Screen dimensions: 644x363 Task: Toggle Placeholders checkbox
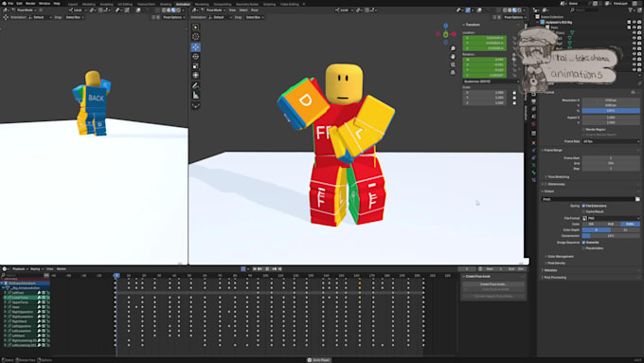pos(583,248)
